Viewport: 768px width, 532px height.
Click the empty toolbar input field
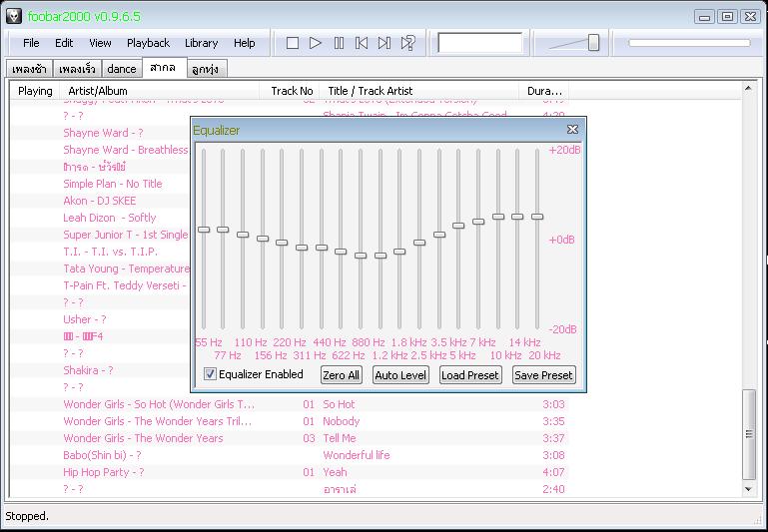[x=480, y=43]
